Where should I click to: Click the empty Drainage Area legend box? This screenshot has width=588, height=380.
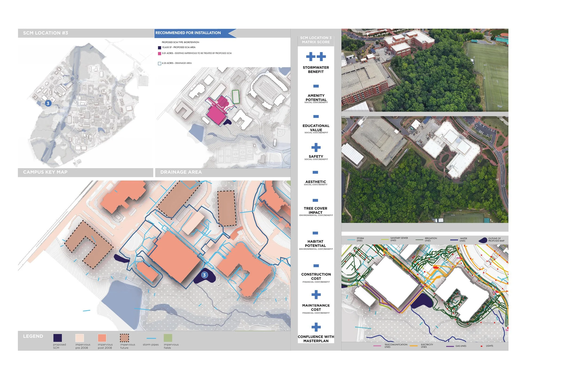point(160,63)
